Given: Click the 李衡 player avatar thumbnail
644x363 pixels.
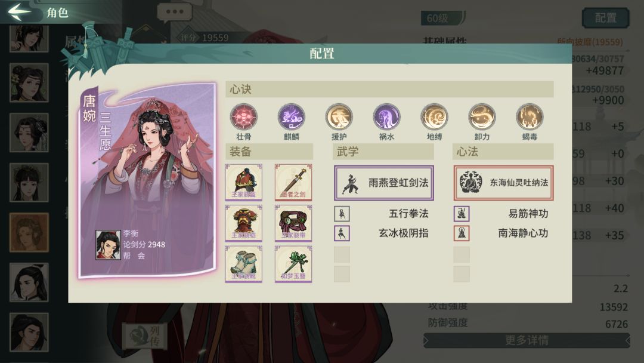Looking at the screenshot, I should point(108,245).
